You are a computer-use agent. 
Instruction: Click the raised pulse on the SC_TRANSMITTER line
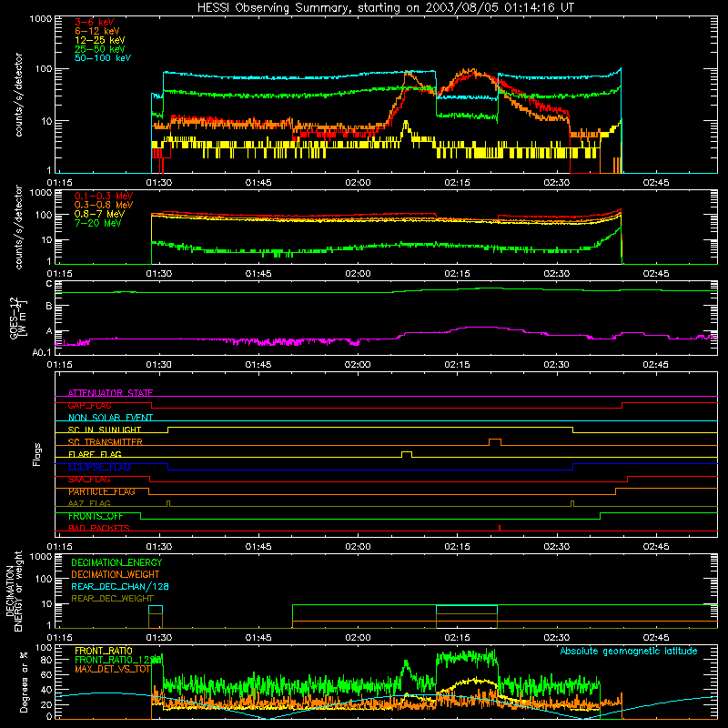pos(495,441)
